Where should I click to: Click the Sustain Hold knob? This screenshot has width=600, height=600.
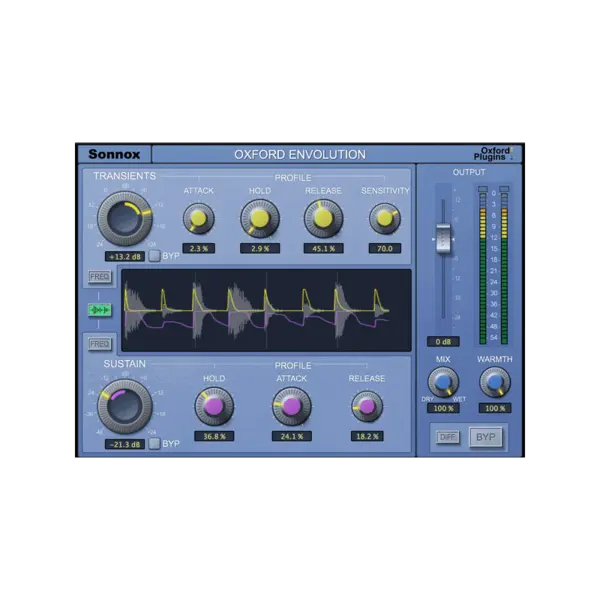[x=214, y=406]
